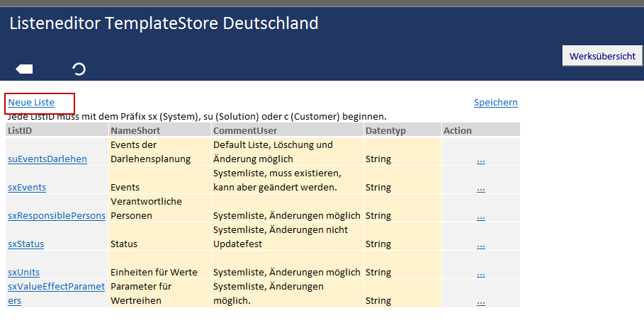
Task: Expand action menu for sxEvents row
Action: tap(480, 188)
